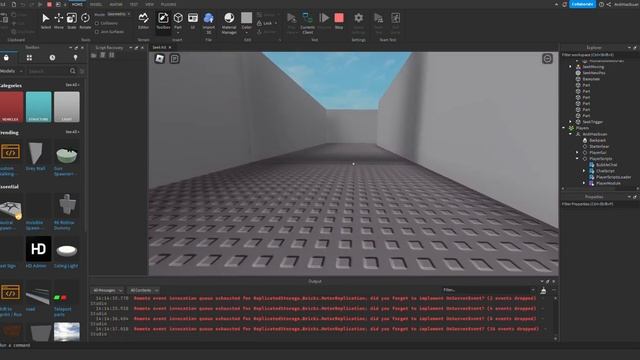Activate the Rotate tool
This screenshot has width=640, height=360.
pyautogui.click(x=85, y=21)
